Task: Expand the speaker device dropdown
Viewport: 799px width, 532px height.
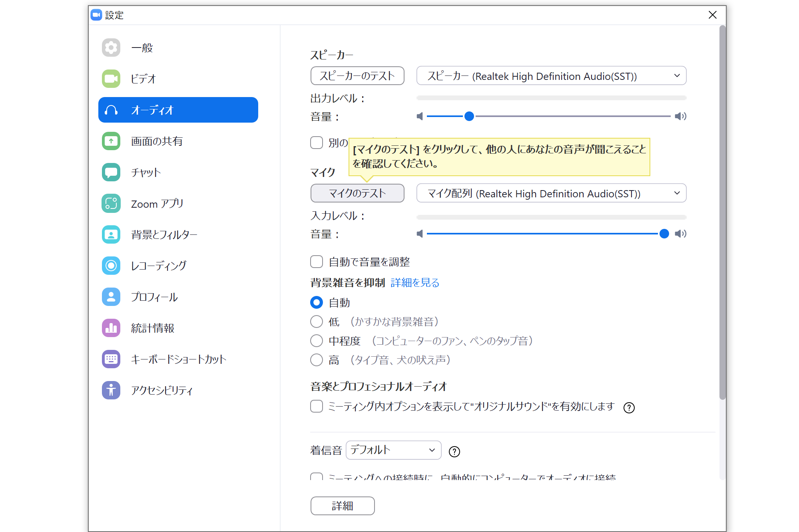Action: [x=551, y=76]
